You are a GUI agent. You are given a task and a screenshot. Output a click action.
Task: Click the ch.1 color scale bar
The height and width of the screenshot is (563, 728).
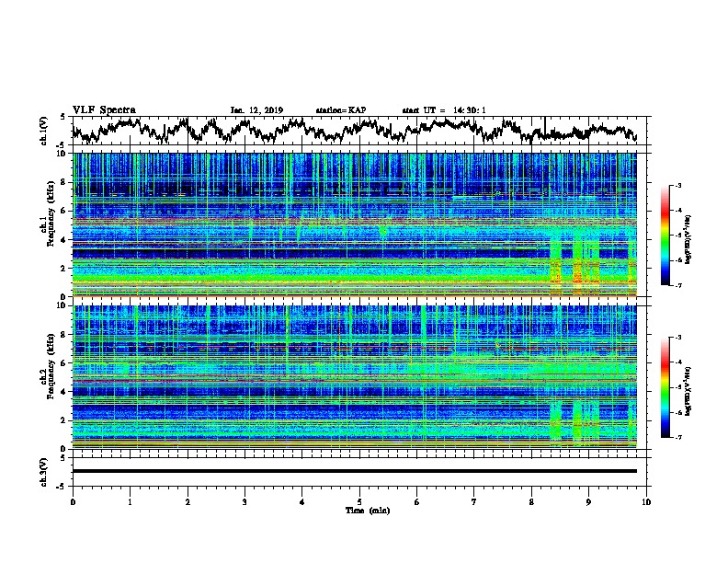665,236
